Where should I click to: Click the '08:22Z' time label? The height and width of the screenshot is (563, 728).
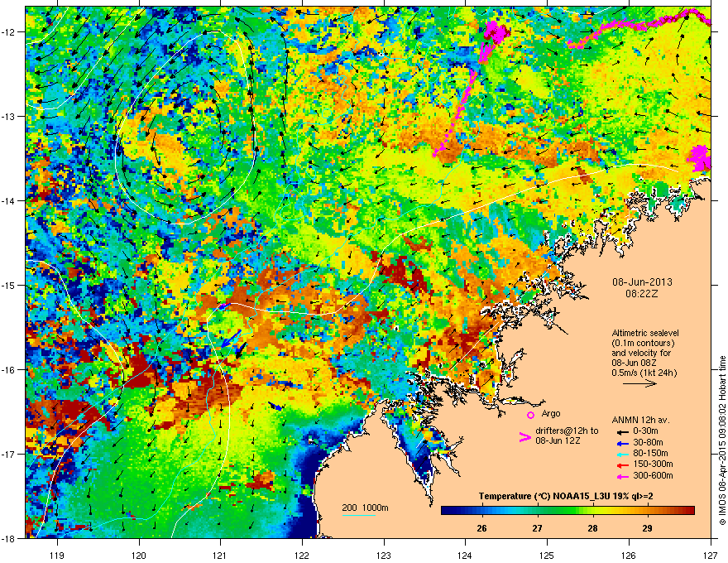tap(641, 294)
